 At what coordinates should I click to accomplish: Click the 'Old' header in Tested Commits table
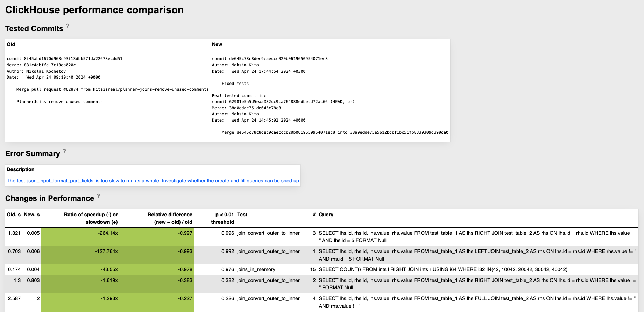pyautogui.click(x=11, y=44)
